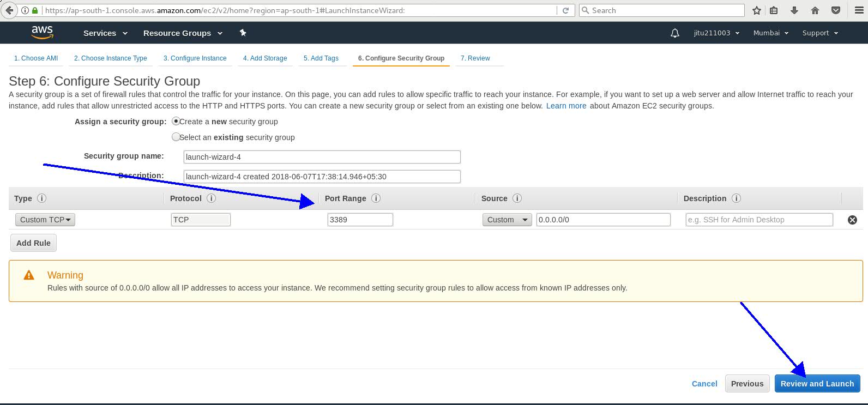Open the Learn more link
This screenshot has width=868, height=405.
point(566,106)
